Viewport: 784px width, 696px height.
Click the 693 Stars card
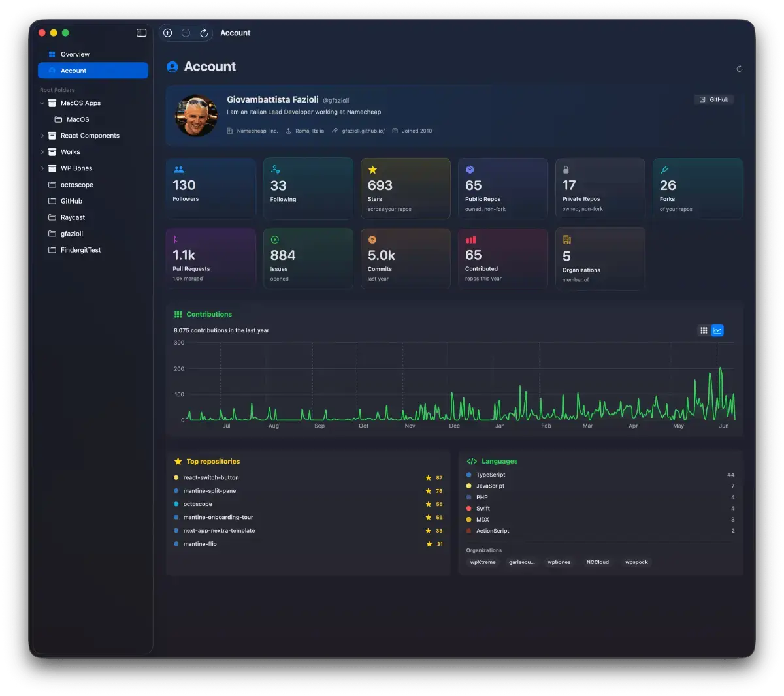click(x=406, y=189)
